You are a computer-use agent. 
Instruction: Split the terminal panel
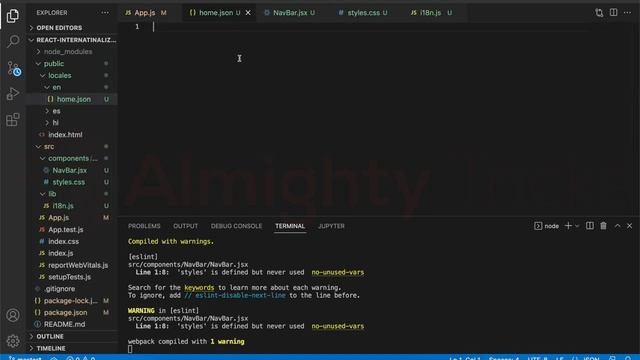tap(590, 226)
